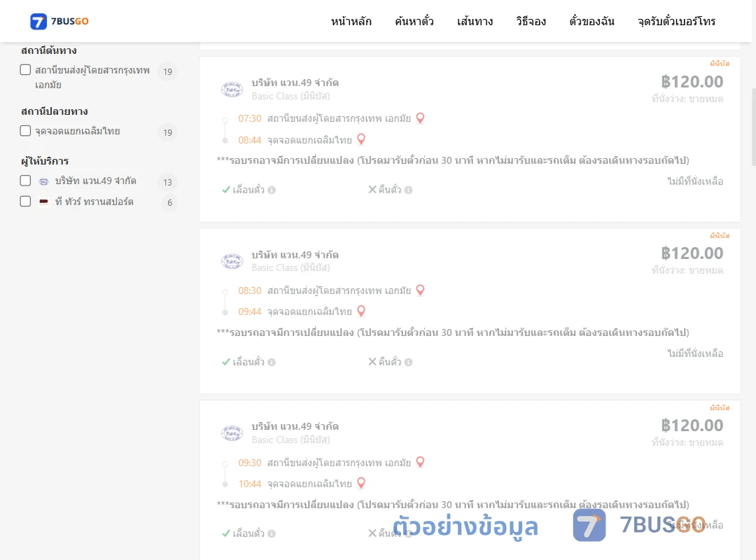The height and width of the screenshot is (560, 756).
Task: Open map pin for 10:44 arrival stop
Action: point(361,483)
